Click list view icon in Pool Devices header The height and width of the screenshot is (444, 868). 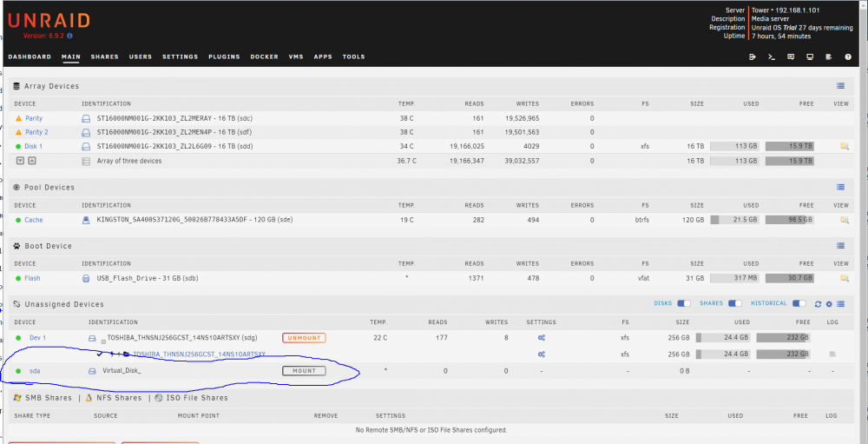[840, 188]
